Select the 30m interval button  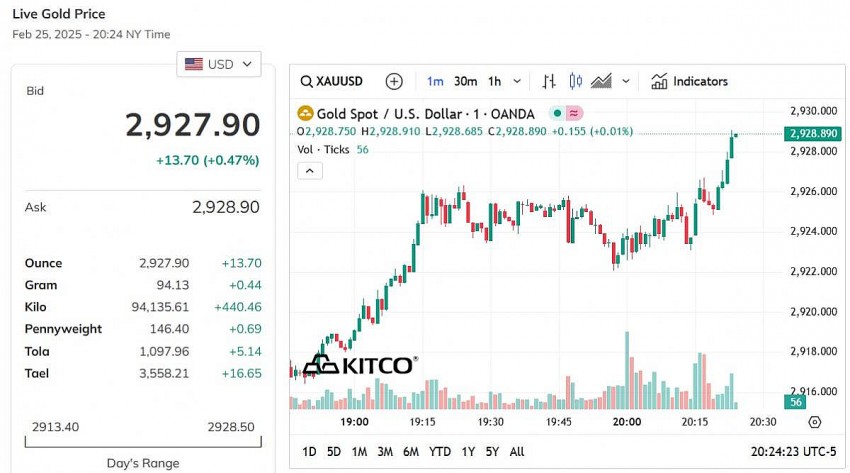tap(465, 81)
